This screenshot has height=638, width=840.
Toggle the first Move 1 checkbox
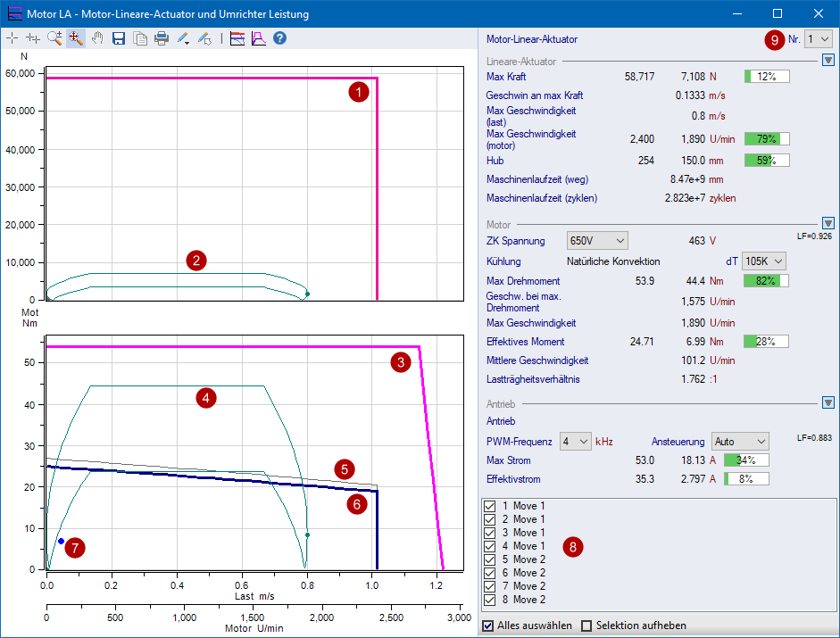click(489, 506)
